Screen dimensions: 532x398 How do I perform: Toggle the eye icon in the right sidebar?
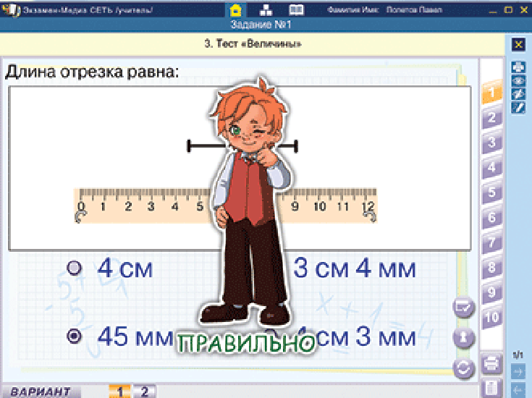pos(518,81)
